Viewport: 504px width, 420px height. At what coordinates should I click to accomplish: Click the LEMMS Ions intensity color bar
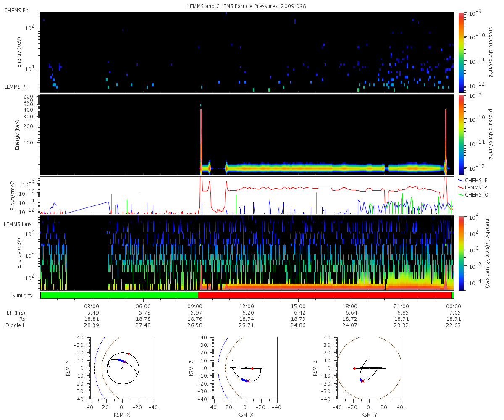pos(462,253)
